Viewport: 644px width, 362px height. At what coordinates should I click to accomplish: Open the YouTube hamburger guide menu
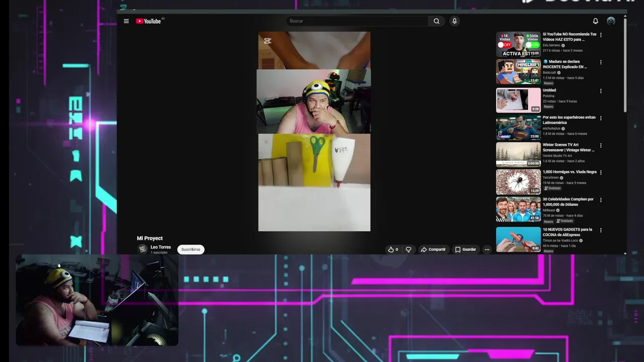point(126,21)
